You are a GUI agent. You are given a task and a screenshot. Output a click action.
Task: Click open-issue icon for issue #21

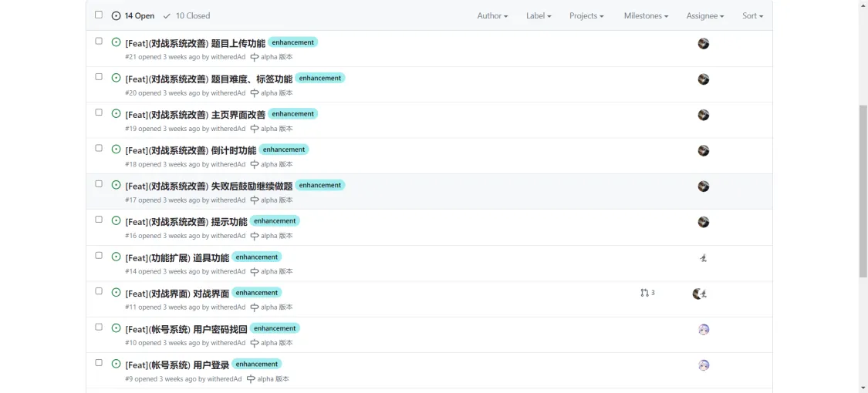point(117,42)
